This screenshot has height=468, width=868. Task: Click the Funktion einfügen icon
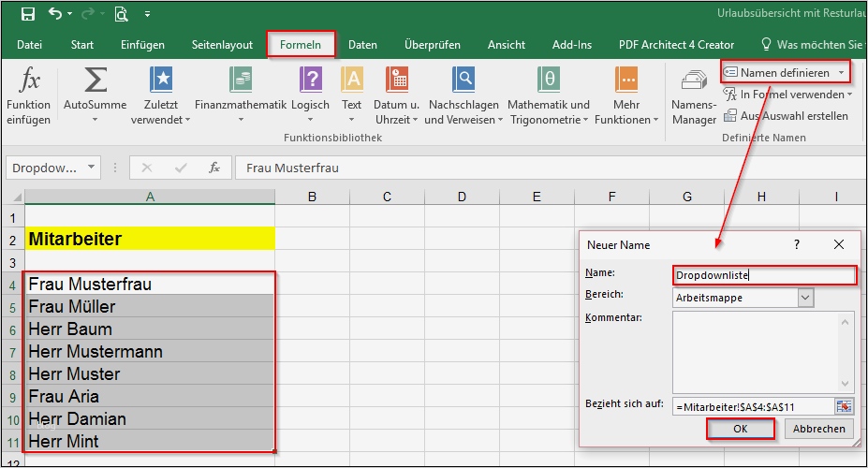tap(29, 80)
